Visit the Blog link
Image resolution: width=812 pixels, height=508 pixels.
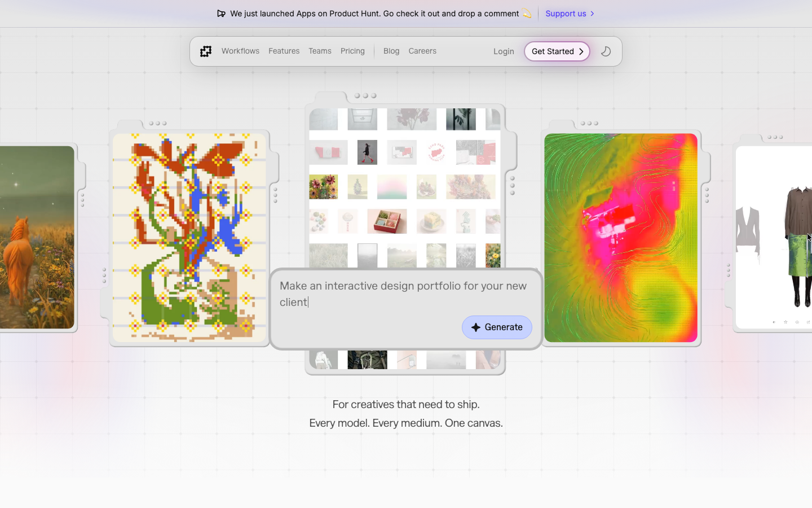391,51
